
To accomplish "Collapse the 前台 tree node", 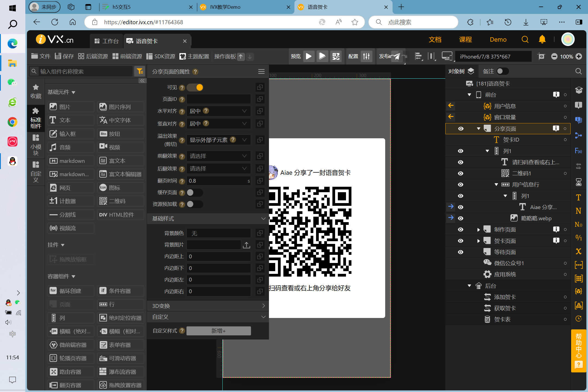I will tap(469, 95).
